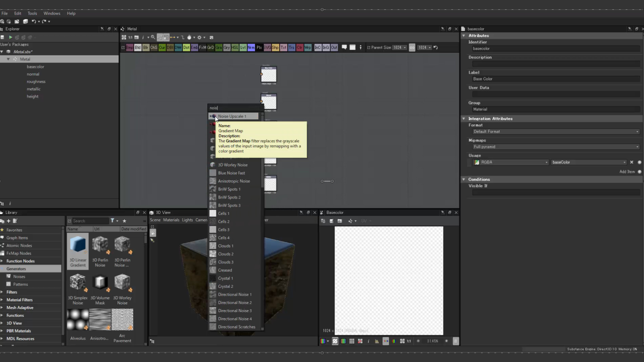Insert a Blend node from the toolbar

(138, 48)
